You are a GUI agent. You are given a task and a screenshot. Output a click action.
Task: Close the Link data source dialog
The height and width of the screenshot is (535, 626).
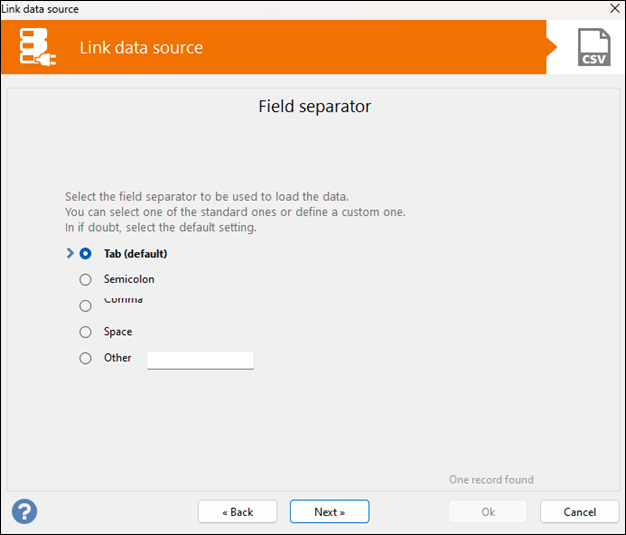tap(614, 9)
